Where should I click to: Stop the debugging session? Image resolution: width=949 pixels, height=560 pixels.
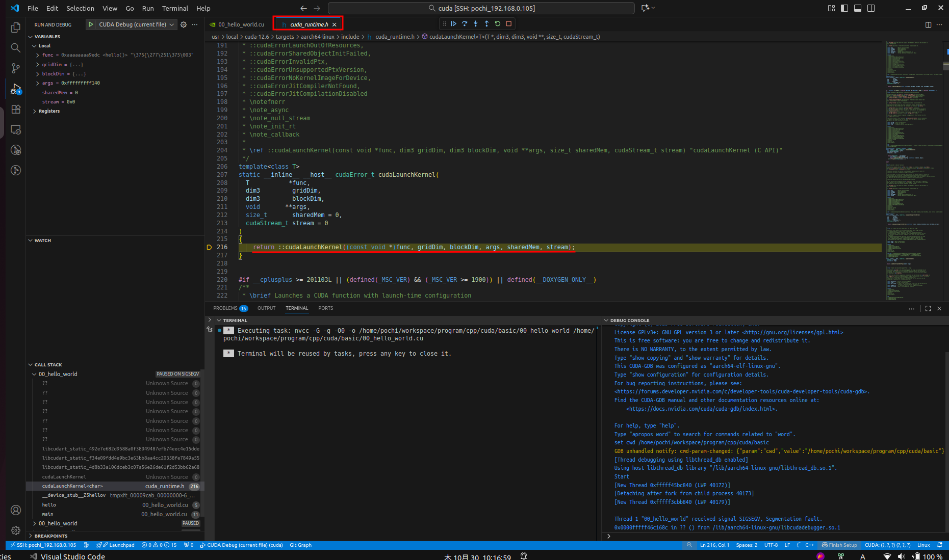509,24
